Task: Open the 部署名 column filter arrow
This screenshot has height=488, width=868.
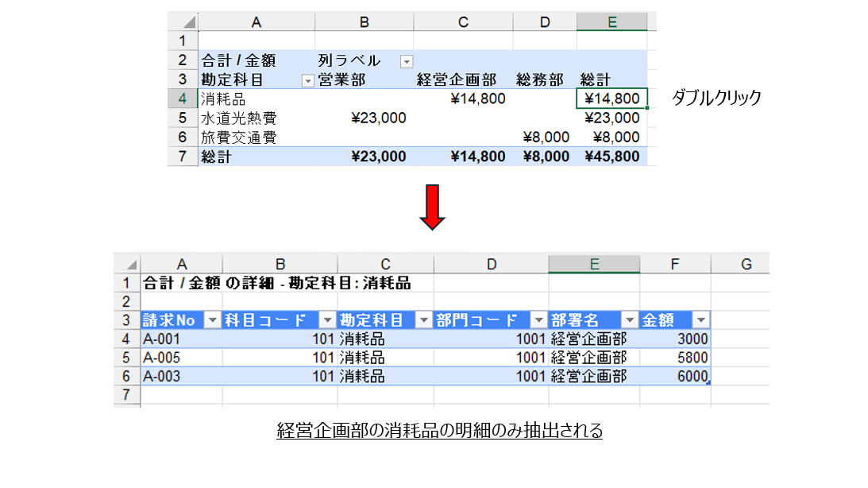Action: click(x=630, y=320)
